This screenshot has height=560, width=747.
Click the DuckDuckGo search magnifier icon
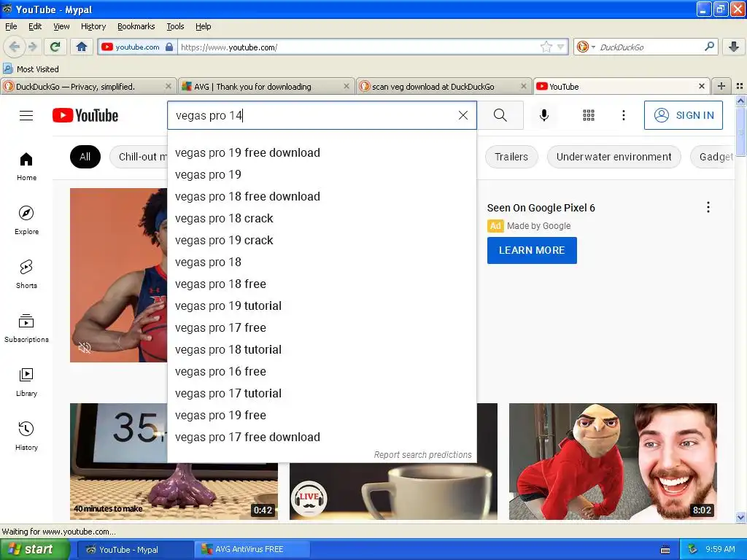point(709,47)
